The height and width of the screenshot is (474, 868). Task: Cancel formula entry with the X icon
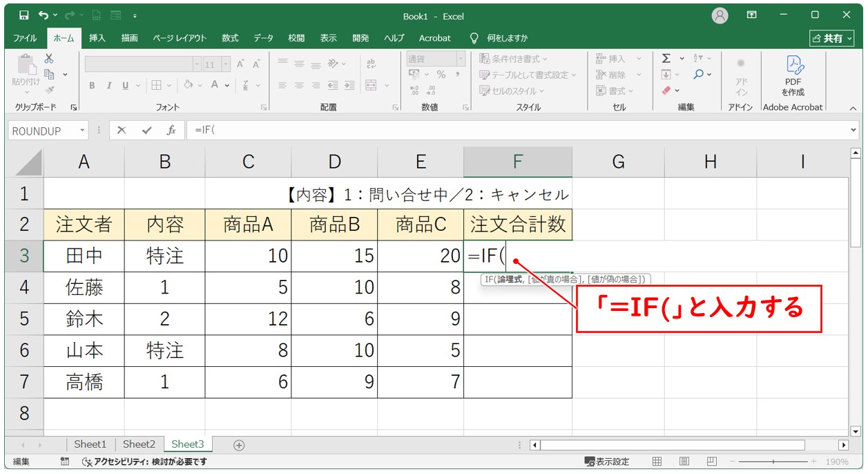tap(122, 131)
